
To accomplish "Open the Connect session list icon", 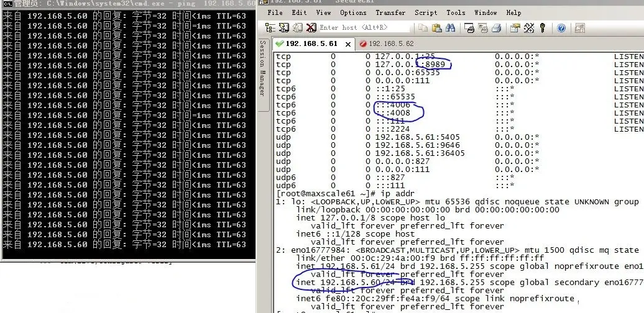I will click(x=270, y=27).
